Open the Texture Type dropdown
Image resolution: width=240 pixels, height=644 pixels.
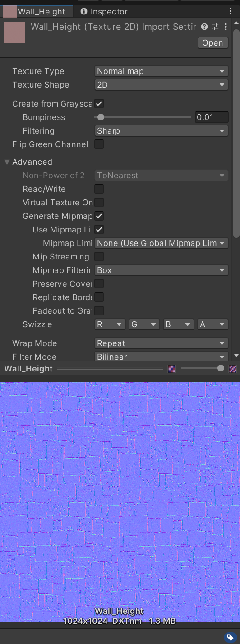(162, 71)
